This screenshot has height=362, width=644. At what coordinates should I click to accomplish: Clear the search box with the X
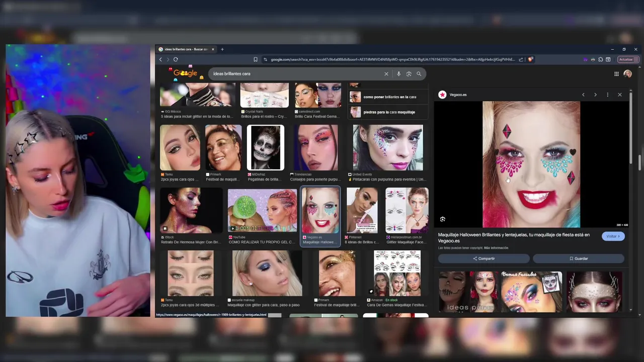[x=386, y=74]
